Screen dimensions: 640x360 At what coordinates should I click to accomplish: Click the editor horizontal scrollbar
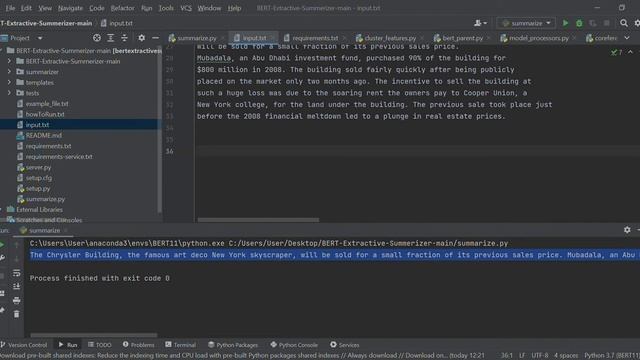(x=258, y=220)
